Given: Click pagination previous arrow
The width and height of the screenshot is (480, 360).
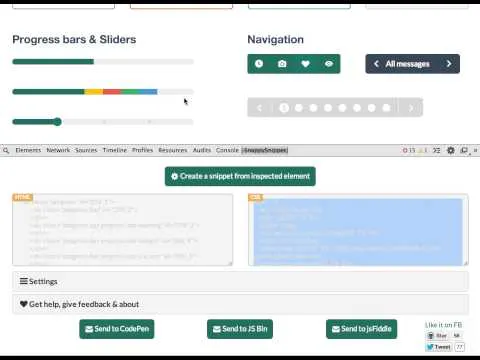Looking at the screenshot, I should click(260, 108).
